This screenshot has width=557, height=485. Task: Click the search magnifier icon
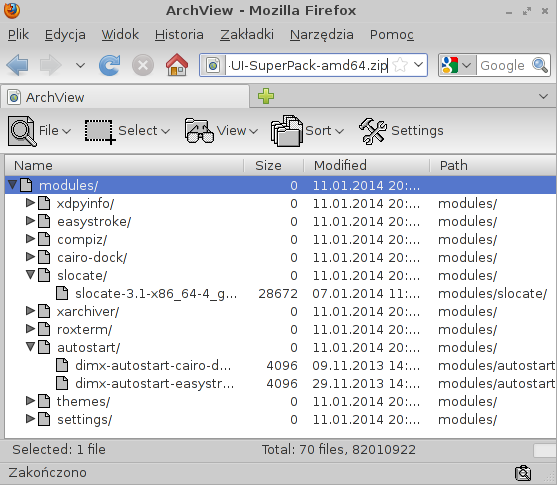click(x=540, y=65)
